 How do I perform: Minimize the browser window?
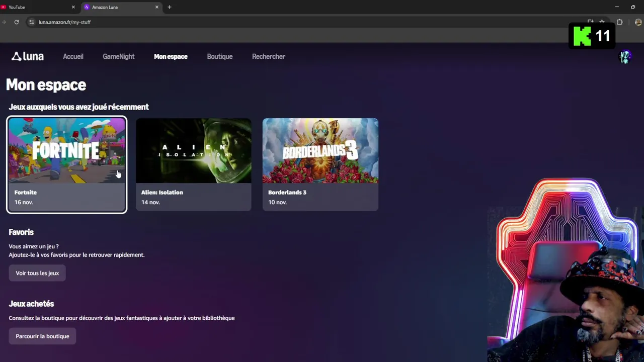[x=617, y=7]
